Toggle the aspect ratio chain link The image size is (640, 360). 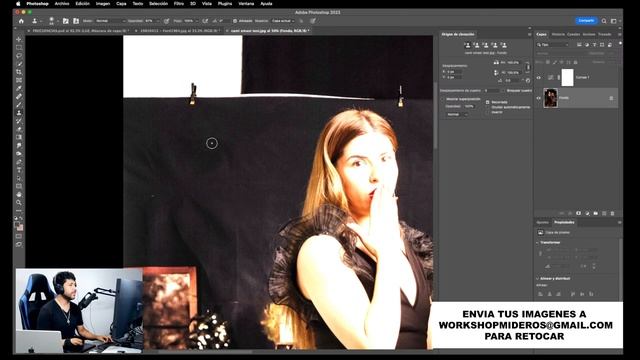tap(528, 67)
